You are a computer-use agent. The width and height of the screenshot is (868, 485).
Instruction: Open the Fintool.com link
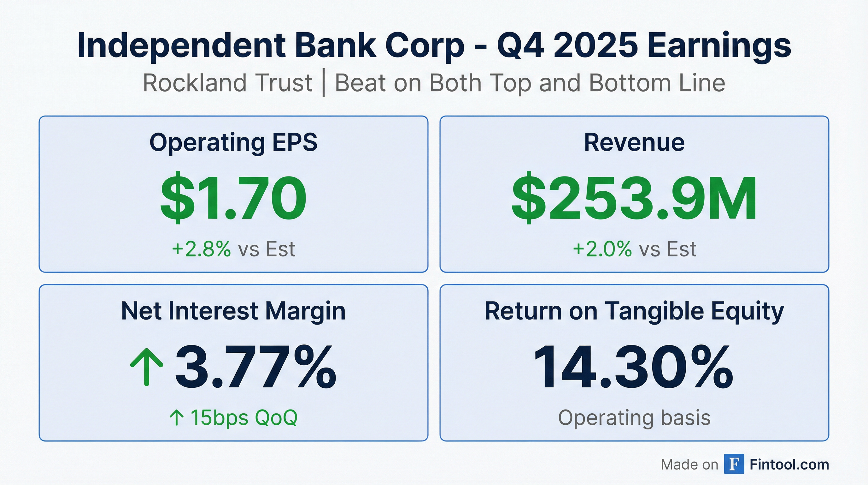(x=789, y=464)
